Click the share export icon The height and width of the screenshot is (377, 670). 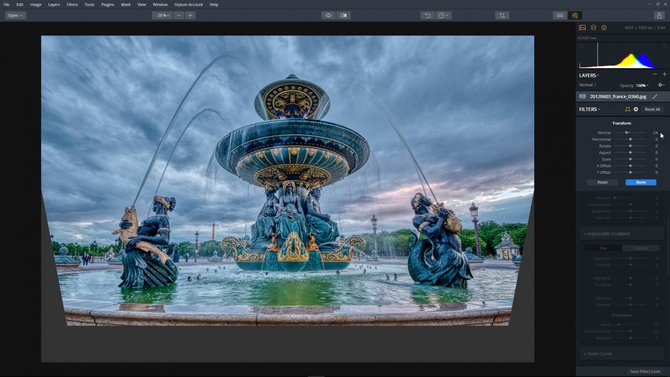coord(659,15)
